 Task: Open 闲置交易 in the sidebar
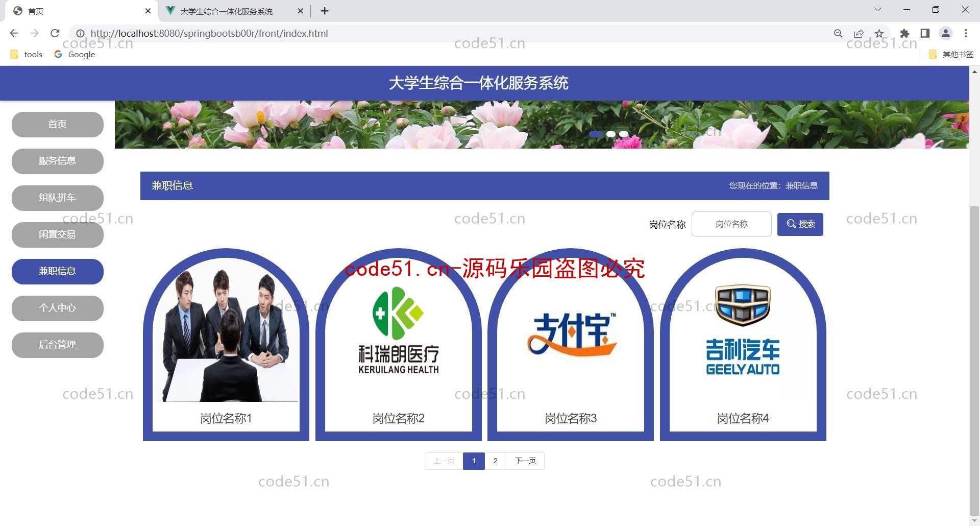tap(58, 235)
